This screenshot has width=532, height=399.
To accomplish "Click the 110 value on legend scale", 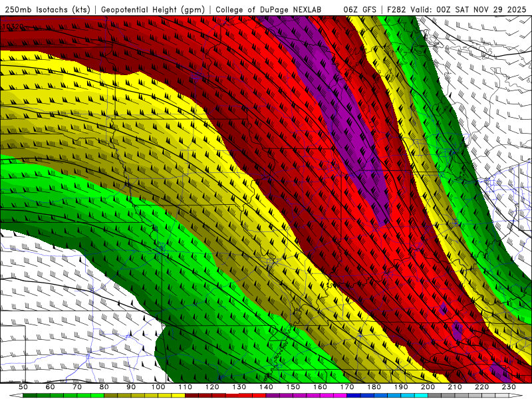I will [x=186, y=387].
